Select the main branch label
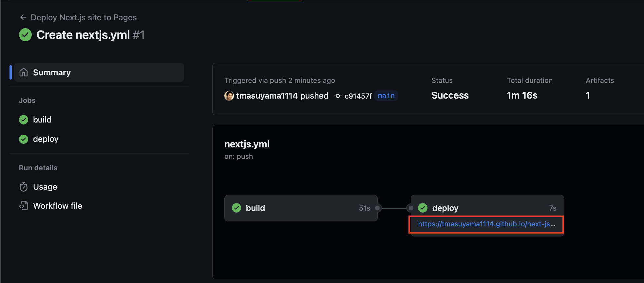This screenshot has height=283, width=644. (386, 96)
